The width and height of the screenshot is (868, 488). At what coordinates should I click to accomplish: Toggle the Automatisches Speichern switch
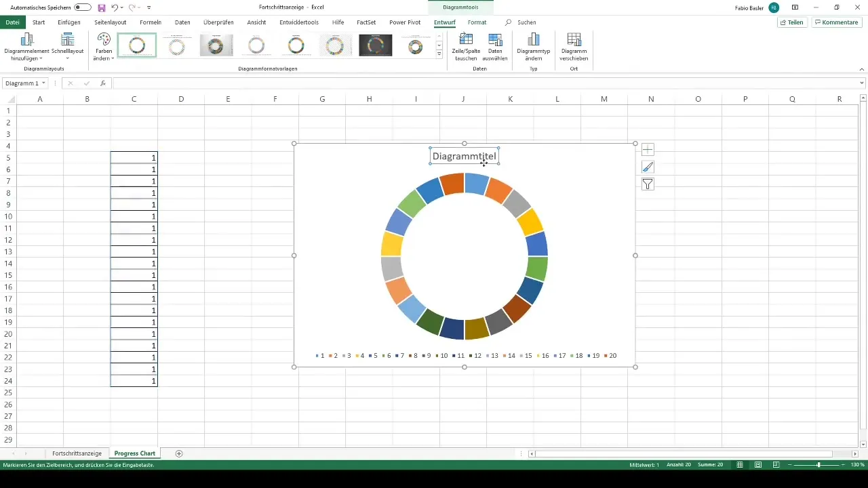click(x=83, y=7)
